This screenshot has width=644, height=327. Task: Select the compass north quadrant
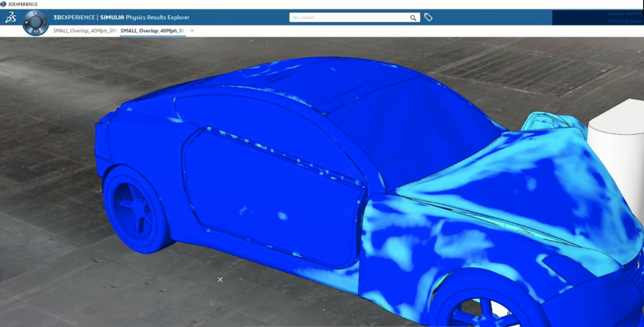point(35,13)
